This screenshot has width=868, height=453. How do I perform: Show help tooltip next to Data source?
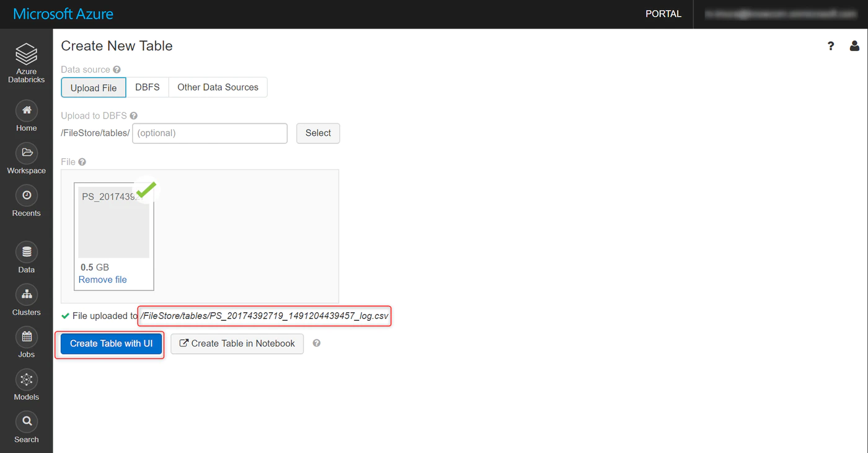pyautogui.click(x=117, y=70)
